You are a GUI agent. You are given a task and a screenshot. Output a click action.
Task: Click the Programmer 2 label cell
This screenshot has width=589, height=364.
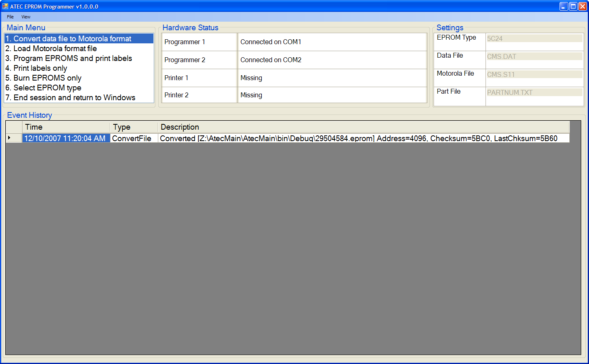point(200,60)
